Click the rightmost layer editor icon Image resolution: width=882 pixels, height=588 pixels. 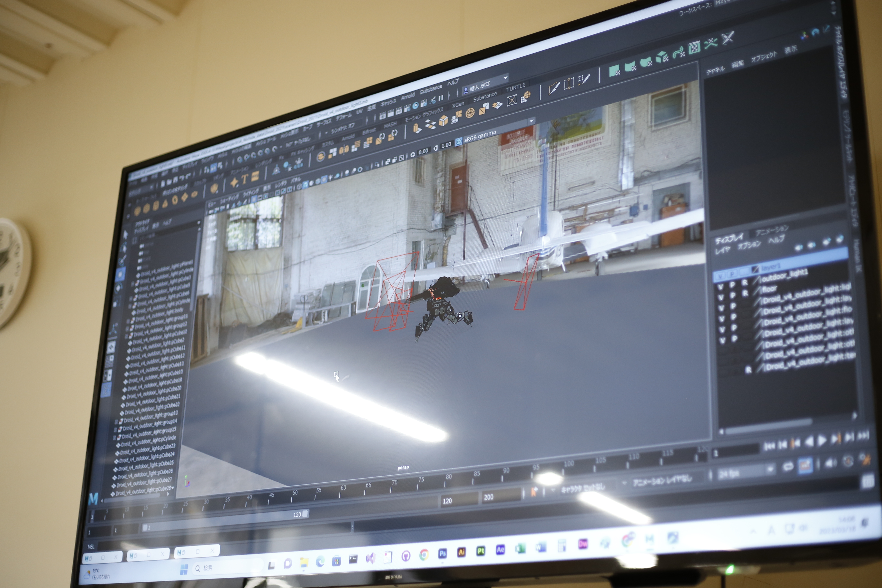click(x=840, y=239)
